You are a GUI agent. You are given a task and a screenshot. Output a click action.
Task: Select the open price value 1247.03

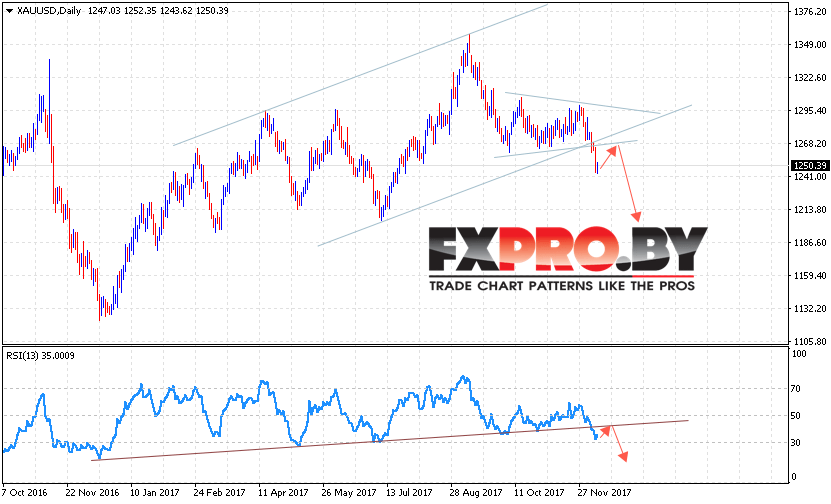pyautogui.click(x=104, y=11)
